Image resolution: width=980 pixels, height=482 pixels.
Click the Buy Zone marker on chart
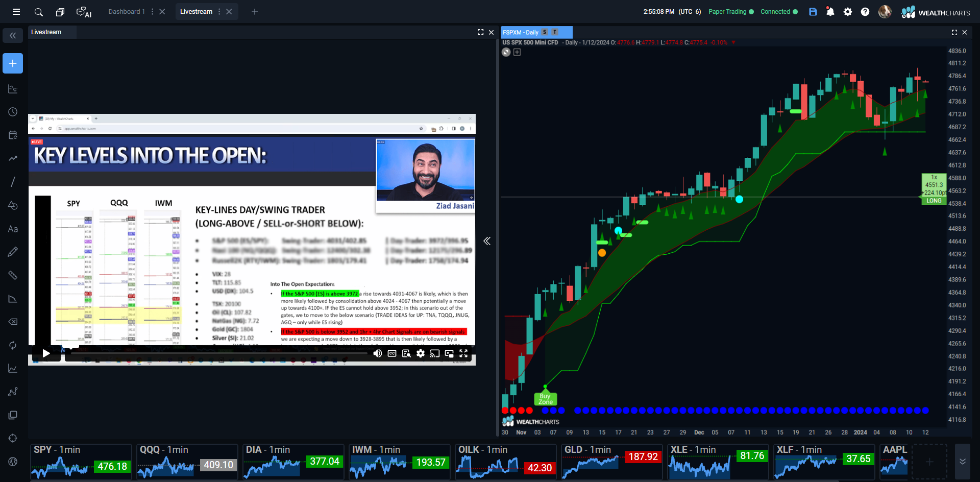[x=545, y=398]
